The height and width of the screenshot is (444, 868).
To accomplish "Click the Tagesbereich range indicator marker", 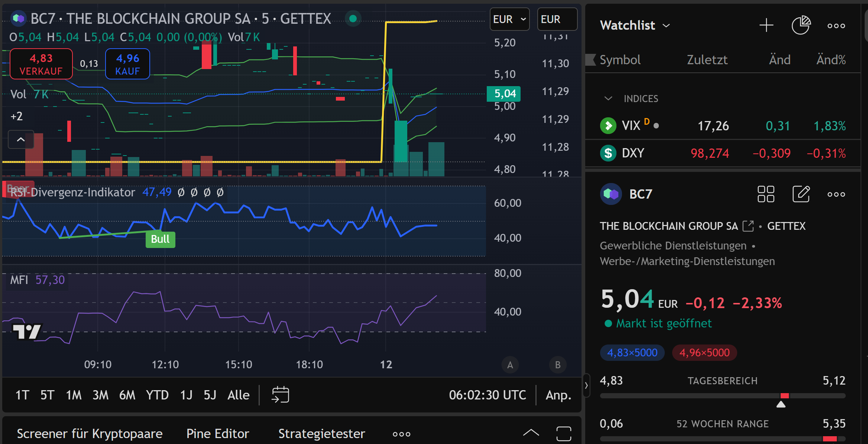I will pos(781,404).
